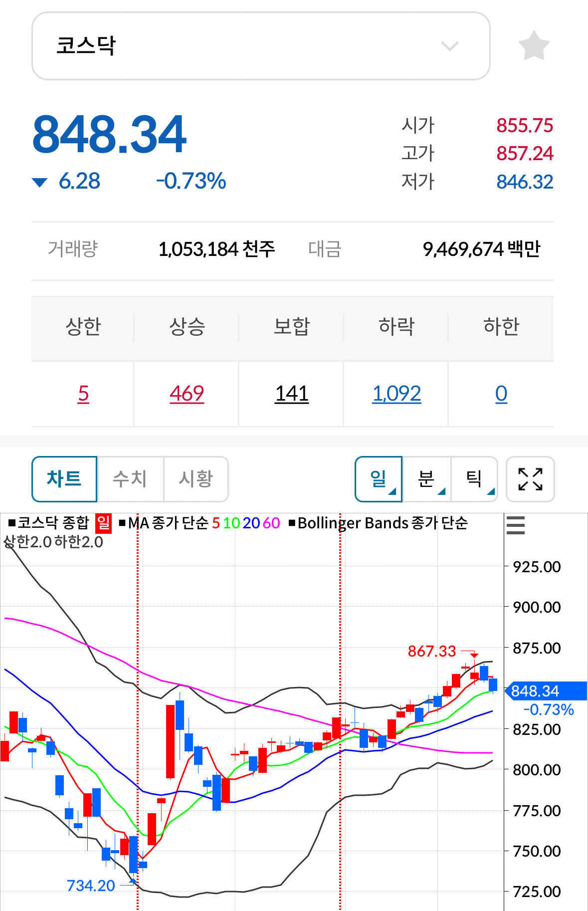Switch to the 차트 tab
Viewport: 588px width, 911px height.
point(64,479)
